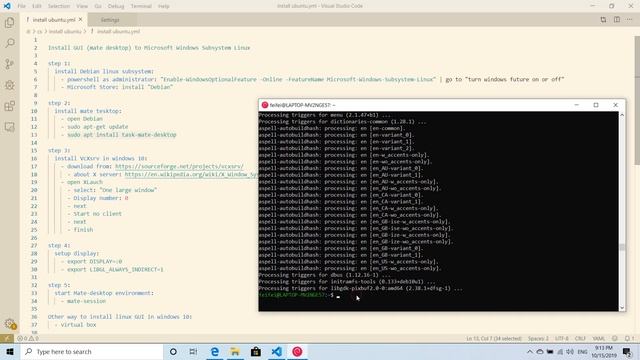Launch Microsoft Edge from the taskbar

click(x=214, y=351)
